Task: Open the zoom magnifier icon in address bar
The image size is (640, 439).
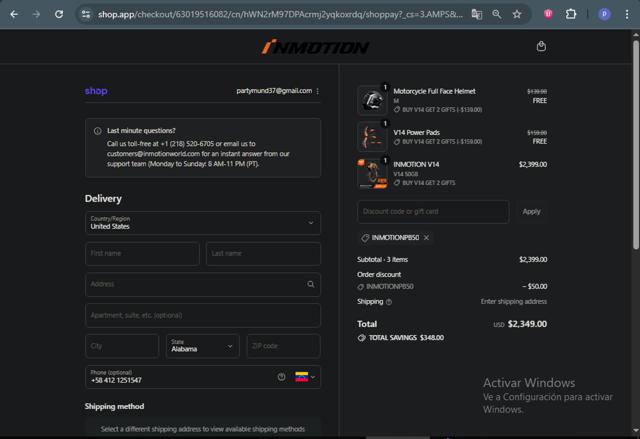Action: point(497,14)
